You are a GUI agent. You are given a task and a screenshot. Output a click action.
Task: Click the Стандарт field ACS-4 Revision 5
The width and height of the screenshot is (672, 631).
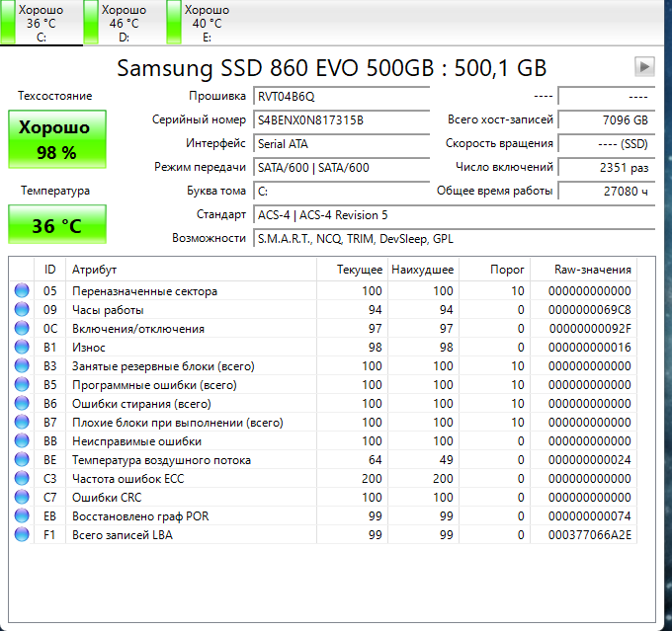[455, 215]
